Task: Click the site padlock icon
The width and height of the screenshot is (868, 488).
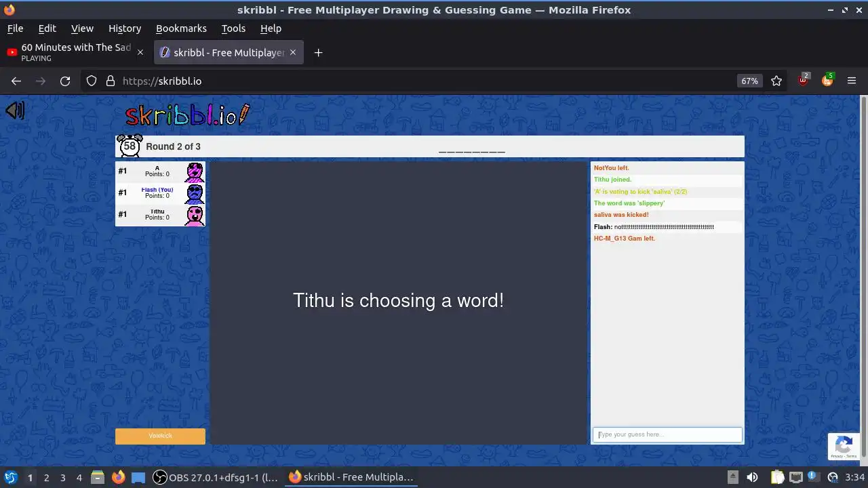Action: [x=110, y=81]
